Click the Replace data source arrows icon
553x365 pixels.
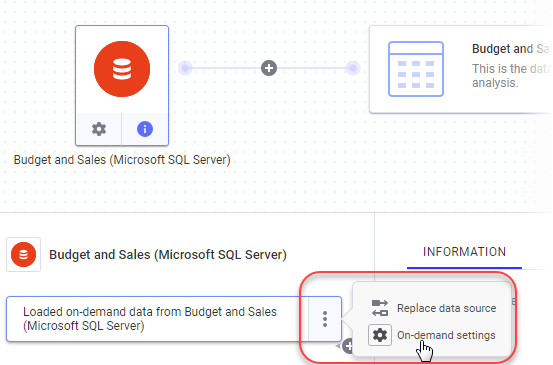(380, 308)
